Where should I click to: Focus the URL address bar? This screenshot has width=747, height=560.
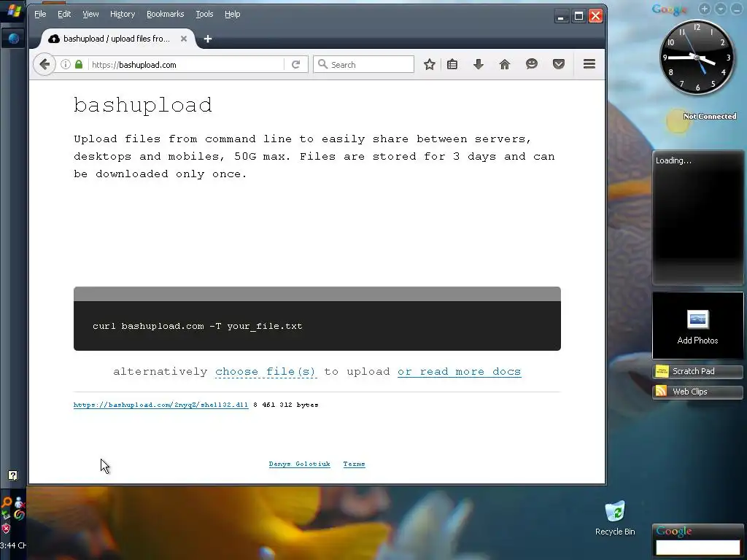(x=186, y=65)
